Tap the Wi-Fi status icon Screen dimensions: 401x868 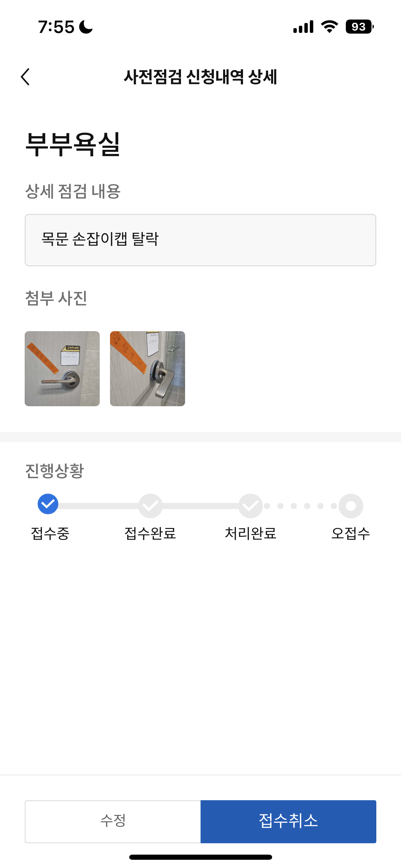tap(329, 27)
